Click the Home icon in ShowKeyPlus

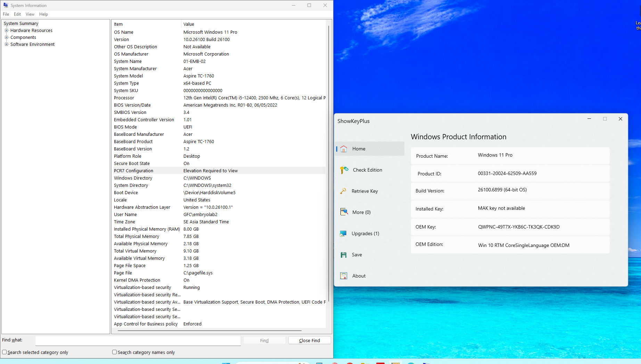click(344, 149)
